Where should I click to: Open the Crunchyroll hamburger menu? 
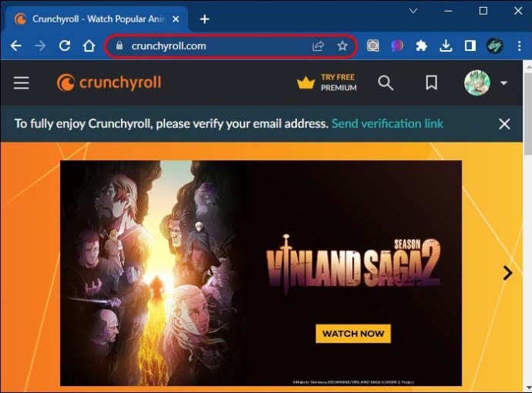(x=21, y=82)
